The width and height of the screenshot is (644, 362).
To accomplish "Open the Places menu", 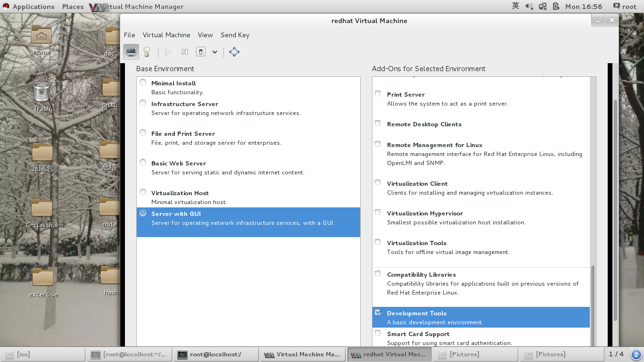I will (x=73, y=7).
